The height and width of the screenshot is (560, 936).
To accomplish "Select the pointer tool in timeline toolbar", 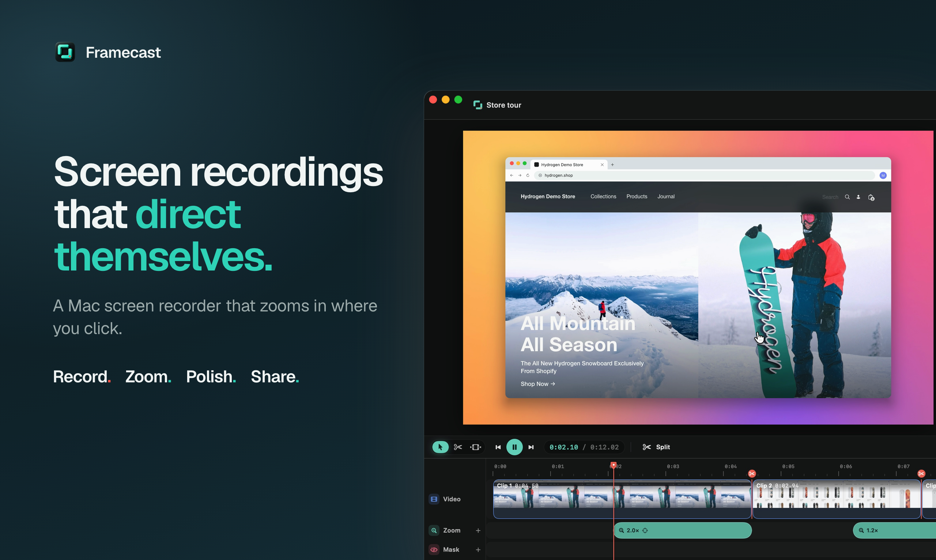I will pyautogui.click(x=440, y=447).
